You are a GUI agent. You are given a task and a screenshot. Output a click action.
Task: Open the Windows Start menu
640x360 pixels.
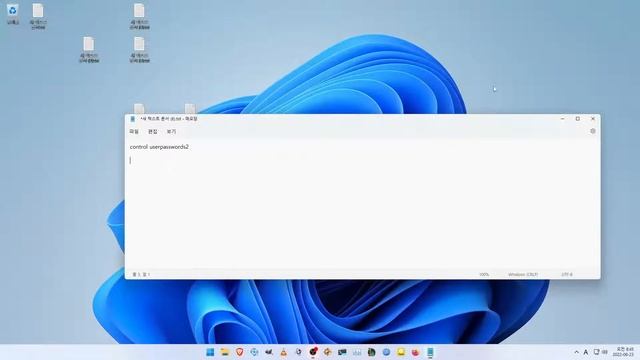coord(210,352)
